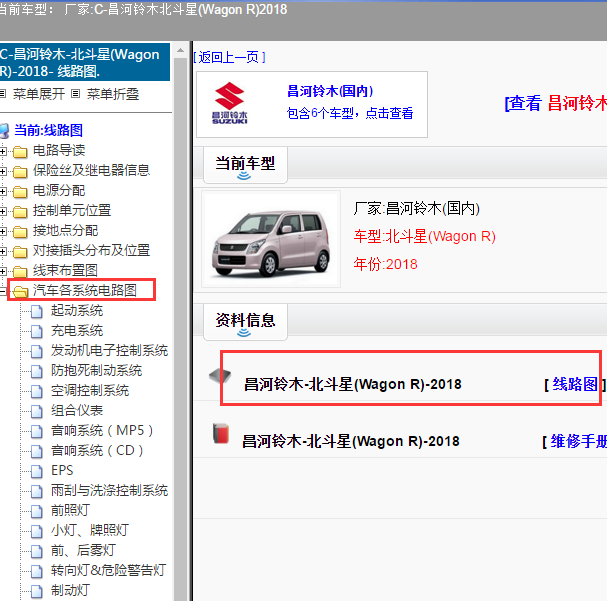The width and height of the screenshot is (607, 601).
Task: Click the 菜单展开 expand-all menu icon
Action: (3, 94)
